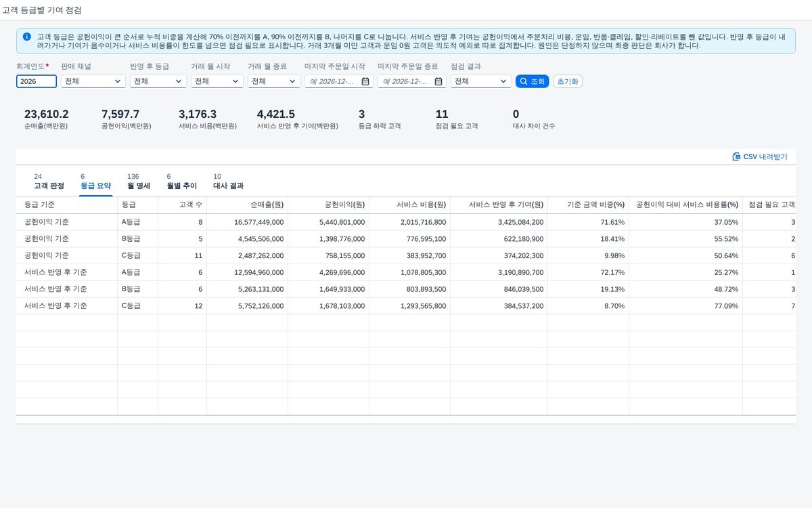Open the 거래 월 종료 combo box
This screenshot has width=812, height=508.
click(x=293, y=81)
